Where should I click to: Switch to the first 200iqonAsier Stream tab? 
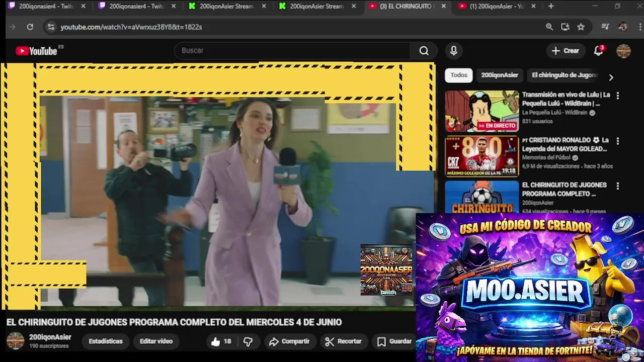coord(226,6)
